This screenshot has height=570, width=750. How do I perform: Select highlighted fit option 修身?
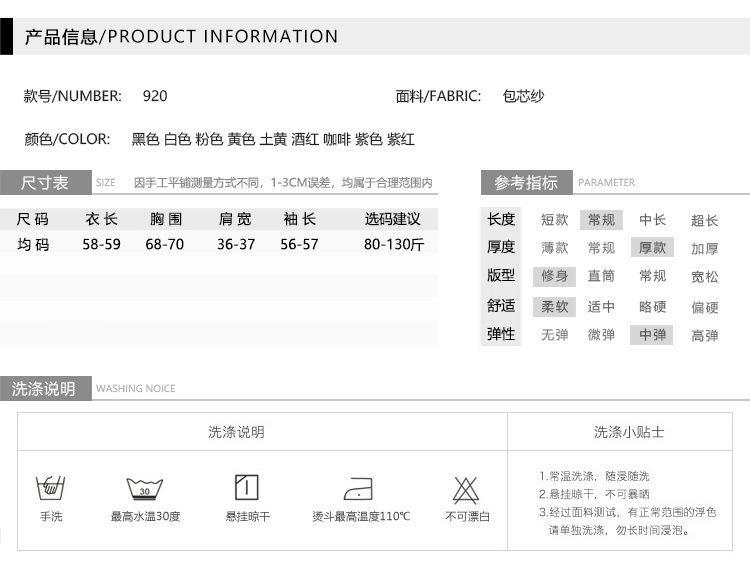click(x=554, y=276)
